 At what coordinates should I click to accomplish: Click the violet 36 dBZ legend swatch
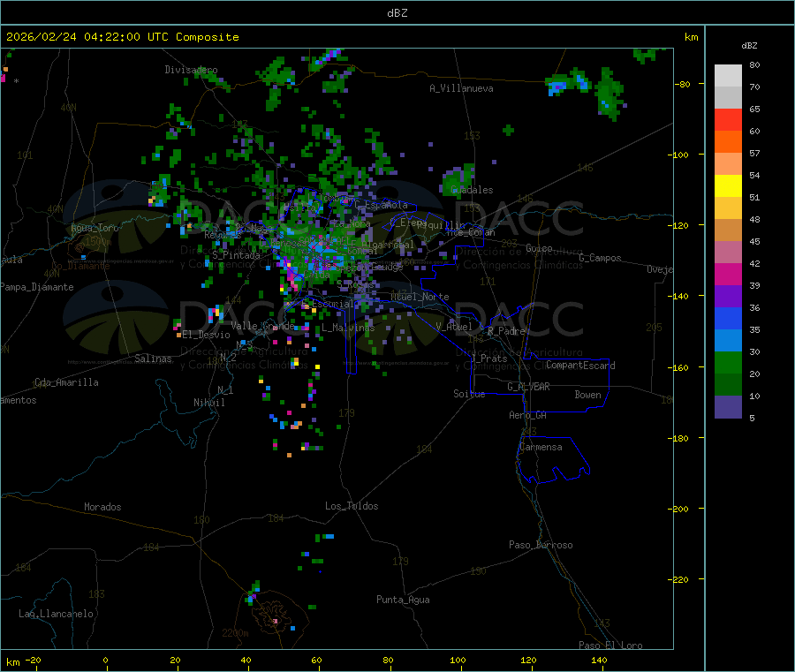pos(728,297)
